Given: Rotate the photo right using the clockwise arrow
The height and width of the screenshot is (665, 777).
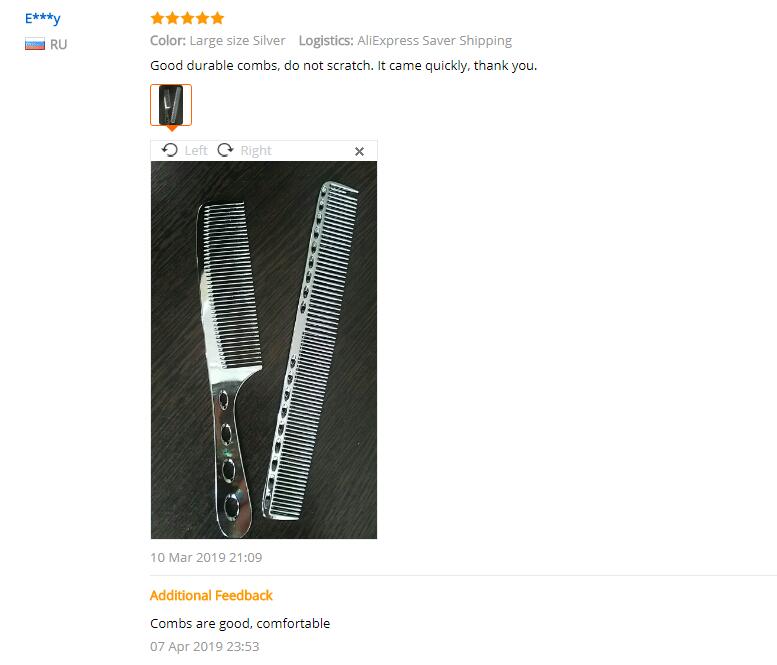Looking at the screenshot, I should pyautogui.click(x=225, y=150).
